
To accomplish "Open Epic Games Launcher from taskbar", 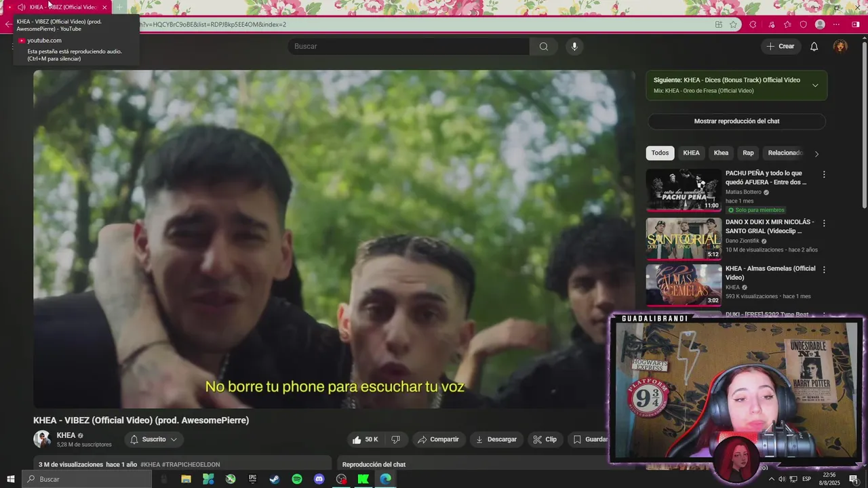I will pos(252,479).
